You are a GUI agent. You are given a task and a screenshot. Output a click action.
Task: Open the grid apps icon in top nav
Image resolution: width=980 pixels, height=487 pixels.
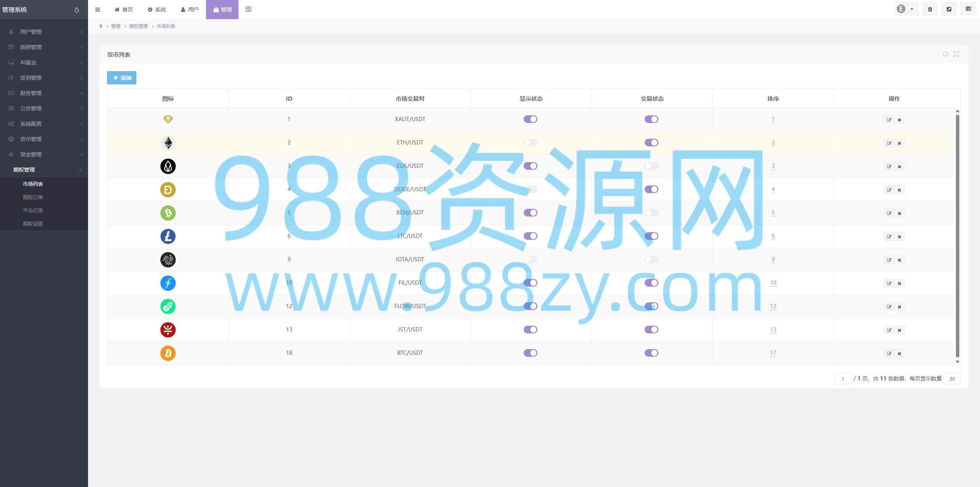click(248, 9)
